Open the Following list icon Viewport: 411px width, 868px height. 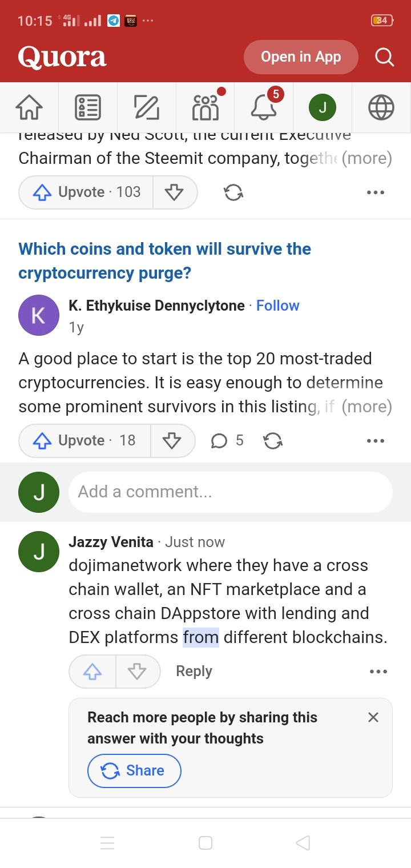pos(88,107)
